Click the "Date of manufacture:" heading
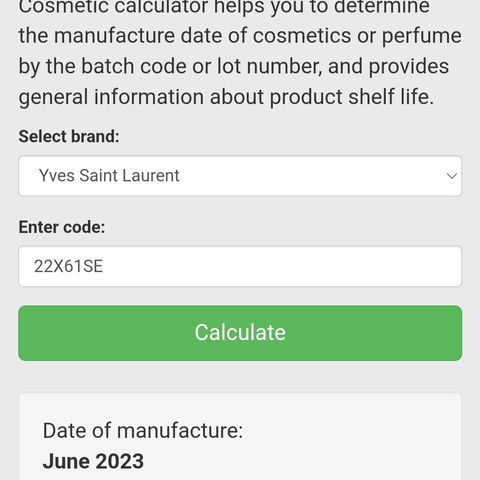This screenshot has height=480, width=480. click(x=143, y=430)
